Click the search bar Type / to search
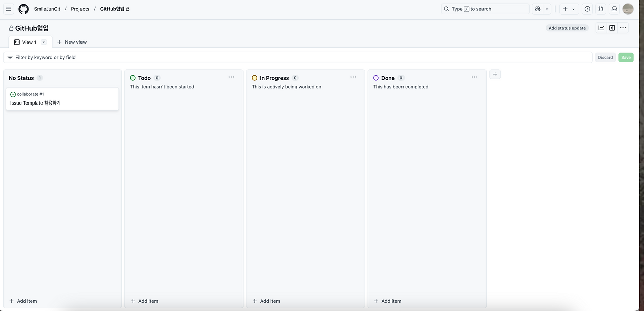The width and height of the screenshot is (644, 311). pyautogui.click(x=485, y=9)
